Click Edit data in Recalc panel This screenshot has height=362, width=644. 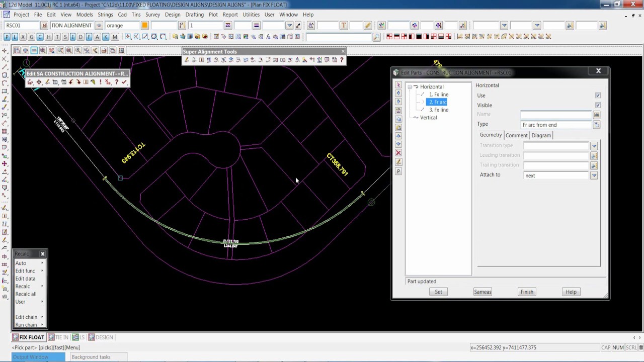[x=25, y=279]
